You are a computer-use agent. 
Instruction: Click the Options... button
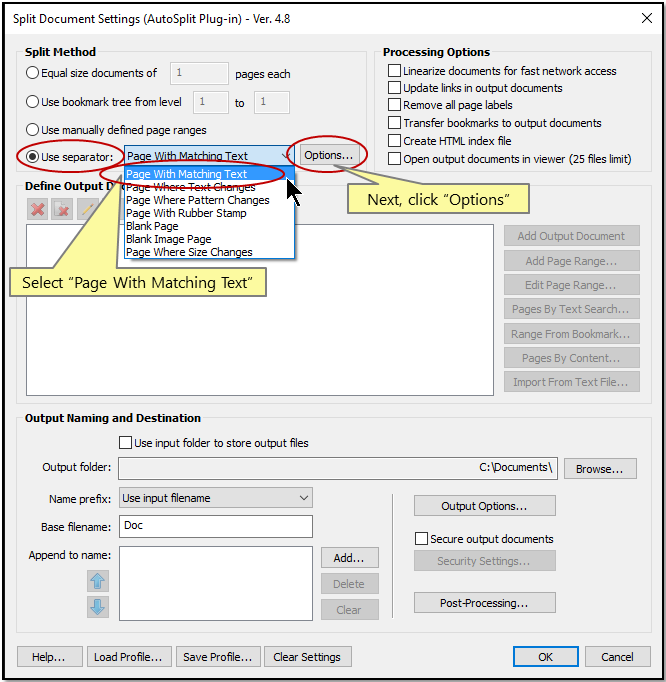pos(329,155)
